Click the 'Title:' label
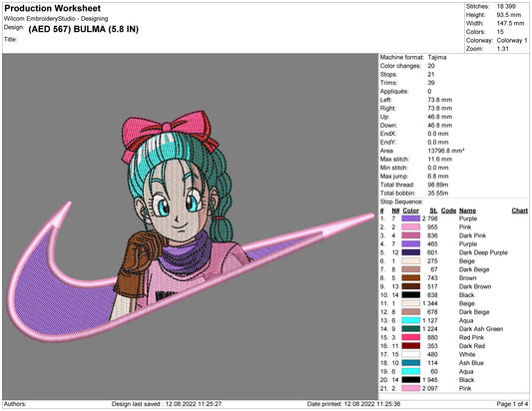The image size is (532, 411). (11, 39)
